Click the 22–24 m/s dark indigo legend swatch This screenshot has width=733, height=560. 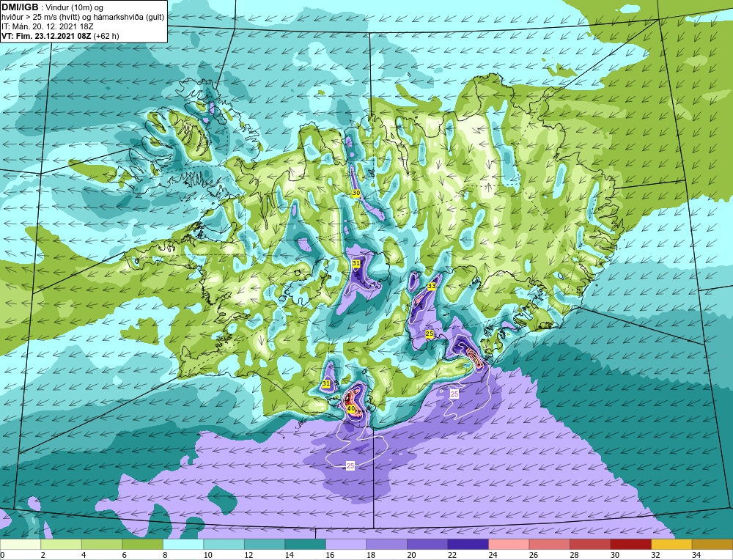click(468, 545)
